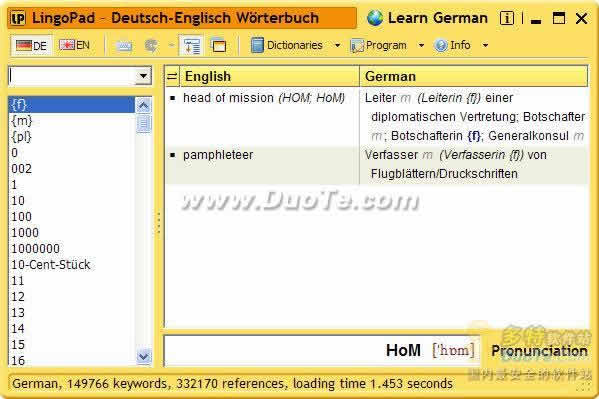Click the search input field
Image resolution: width=599 pixels, height=399 pixels.
73,76
